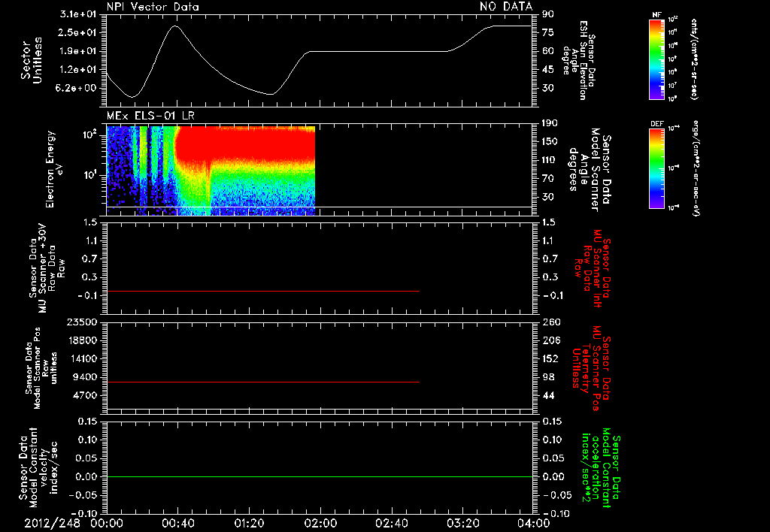This screenshot has height=532, width=770.
Task: Select the 'NPI Vector Data' panel title
Action: [153, 7]
